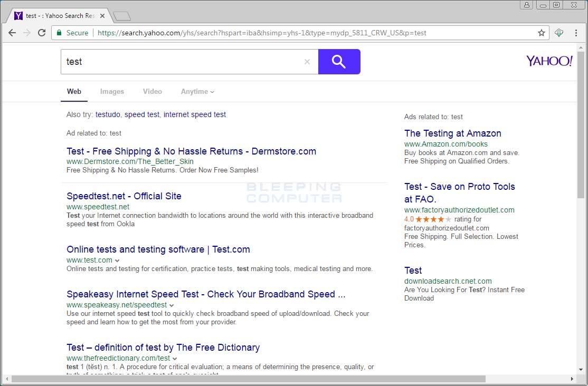Open Speakeasy Internet Speed Test result

[x=206, y=294]
